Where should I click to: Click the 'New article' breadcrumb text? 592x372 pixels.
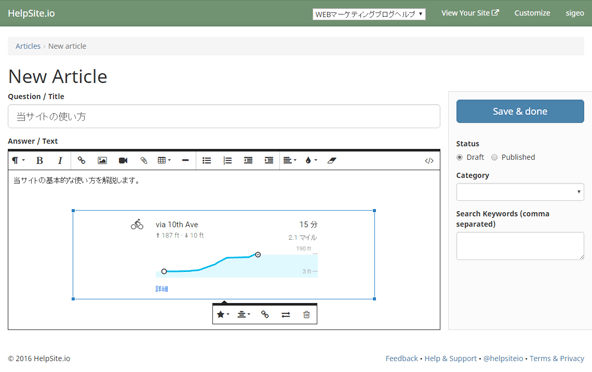pos(67,46)
